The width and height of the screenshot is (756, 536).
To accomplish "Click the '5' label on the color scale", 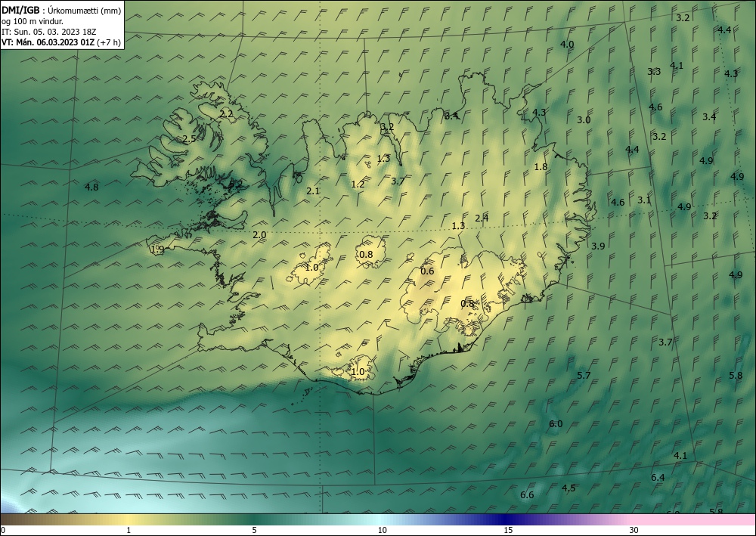I will pyautogui.click(x=255, y=531).
